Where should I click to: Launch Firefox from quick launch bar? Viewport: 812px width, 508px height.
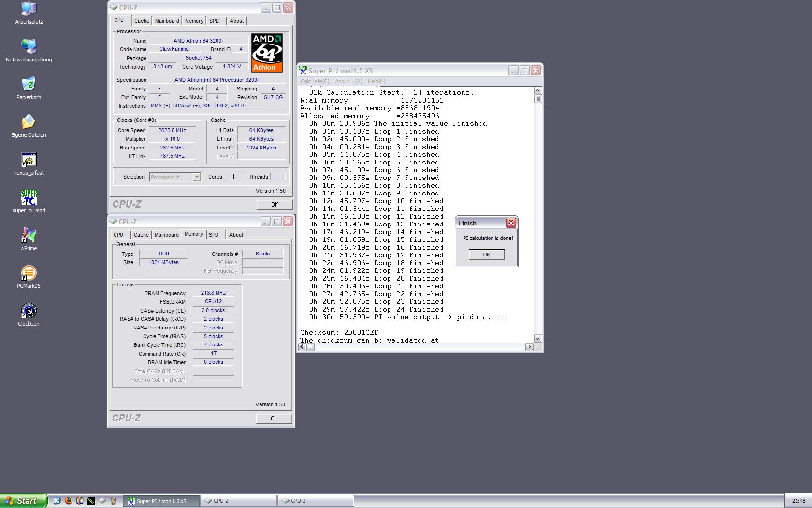click(x=68, y=501)
